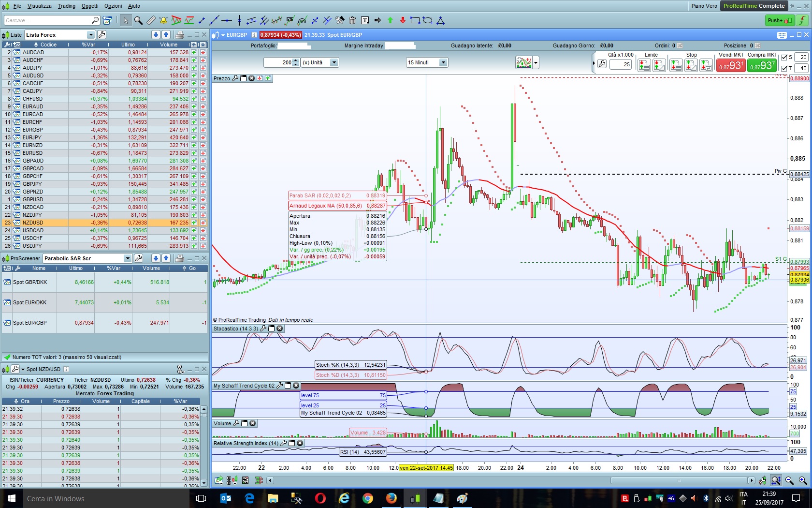Click the chart scrollbar left arrow
812x508 pixels.
(x=270, y=480)
